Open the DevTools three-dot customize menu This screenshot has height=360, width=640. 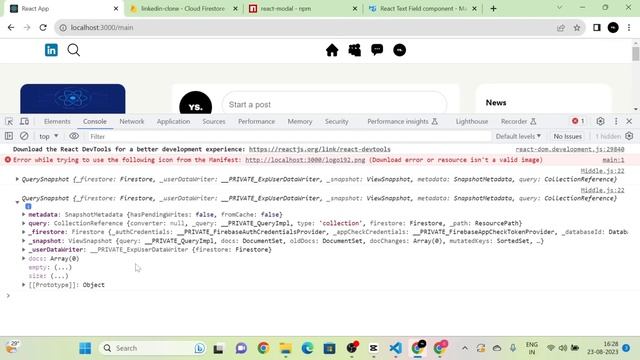(x=616, y=121)
